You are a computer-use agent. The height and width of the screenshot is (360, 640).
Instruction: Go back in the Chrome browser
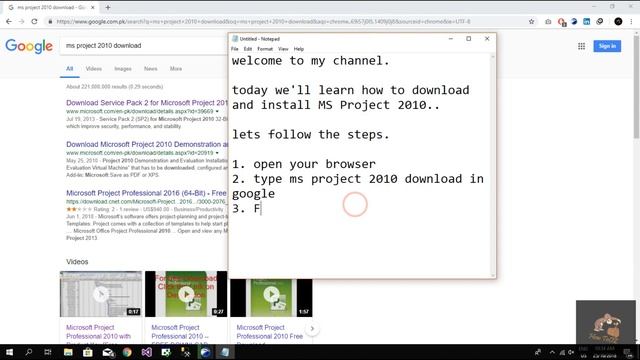[9, 21]
